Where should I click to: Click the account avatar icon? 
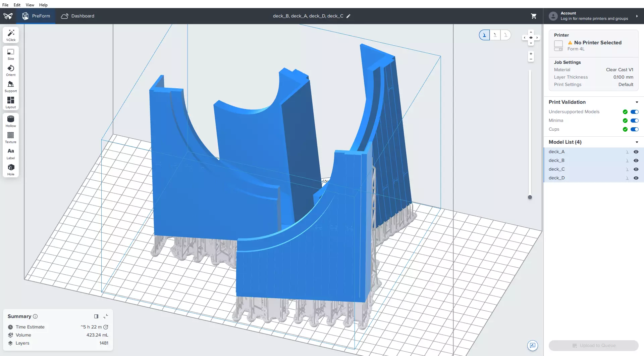coord(553,16)
